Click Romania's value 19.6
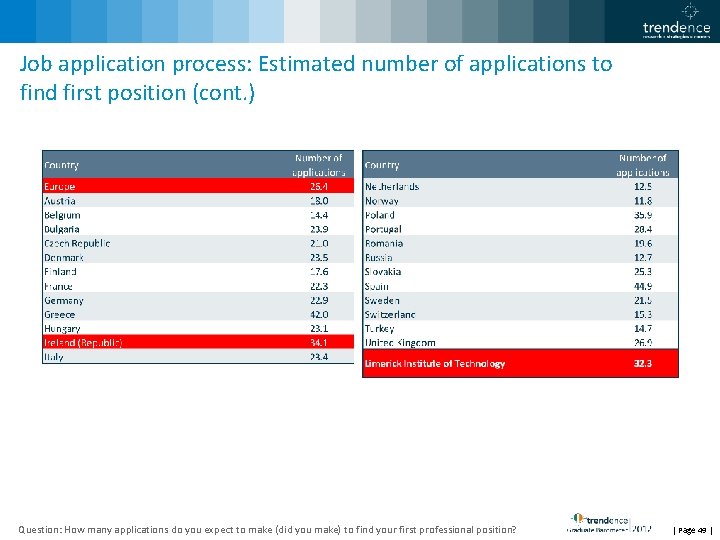Image resolution: width=720 pixels, height=540 pixels. (643, 243)
